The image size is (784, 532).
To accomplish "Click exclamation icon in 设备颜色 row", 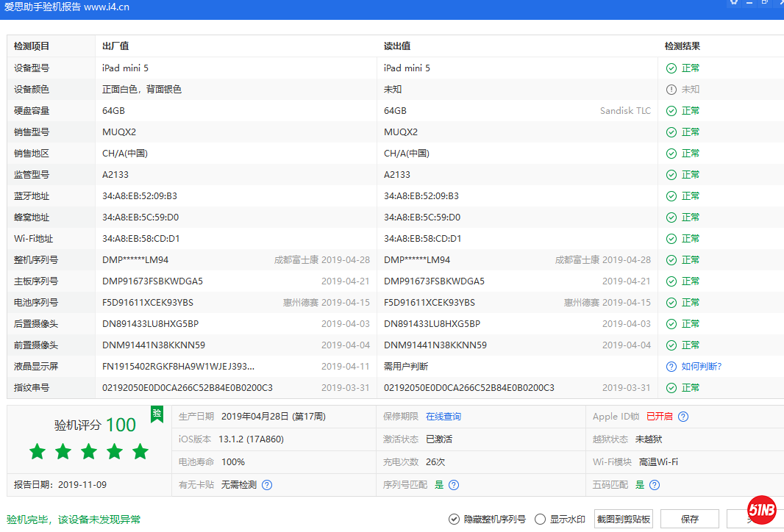I will pyautogui.click(x=671, y=90).
